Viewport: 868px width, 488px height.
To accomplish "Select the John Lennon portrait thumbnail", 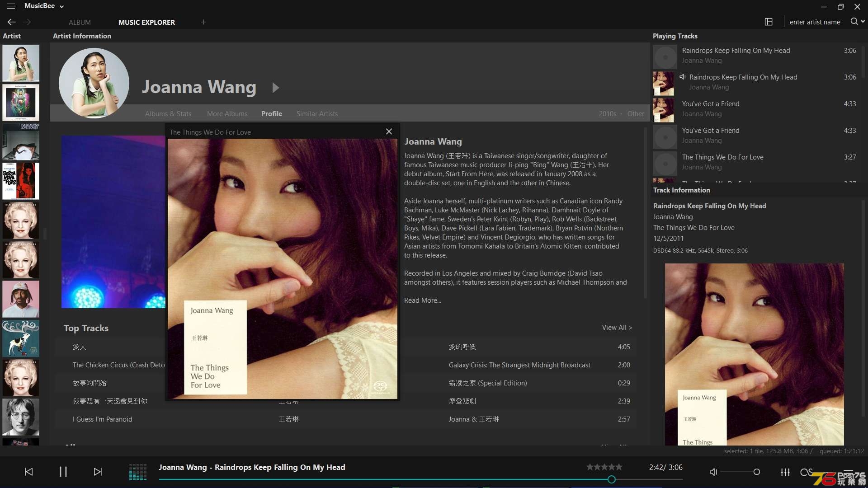I will pyautogui.click(x=21, y=417).
